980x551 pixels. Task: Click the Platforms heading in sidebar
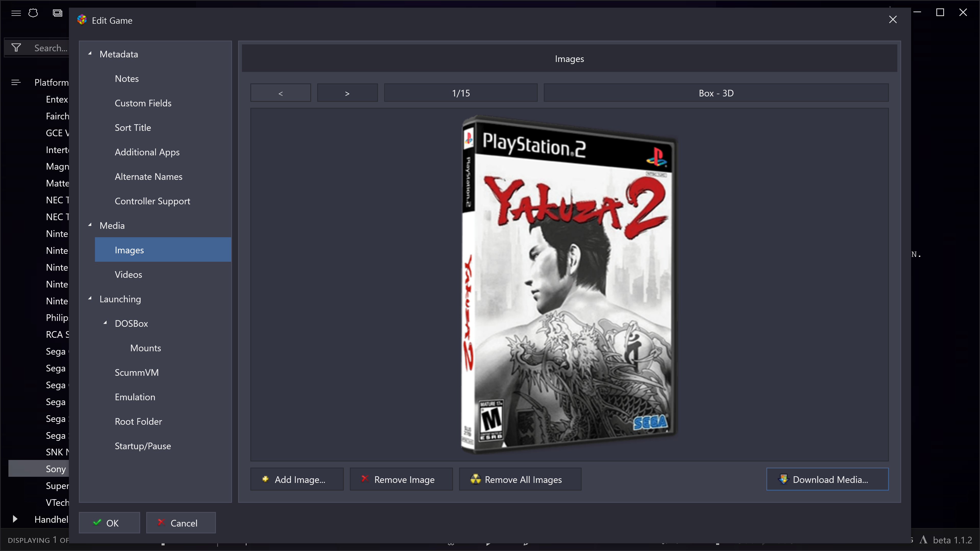click(51, 82)
